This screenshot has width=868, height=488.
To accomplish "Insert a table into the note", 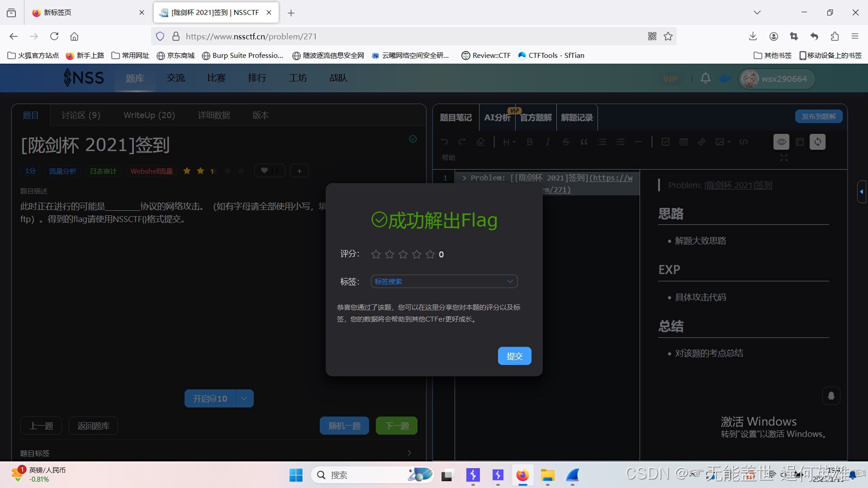I will 683,142.
